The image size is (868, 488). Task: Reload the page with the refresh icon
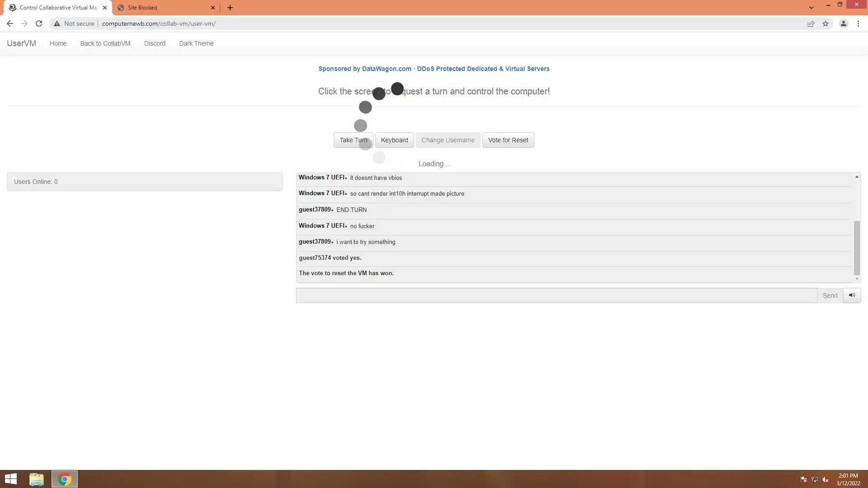click(x=39, y=23)
